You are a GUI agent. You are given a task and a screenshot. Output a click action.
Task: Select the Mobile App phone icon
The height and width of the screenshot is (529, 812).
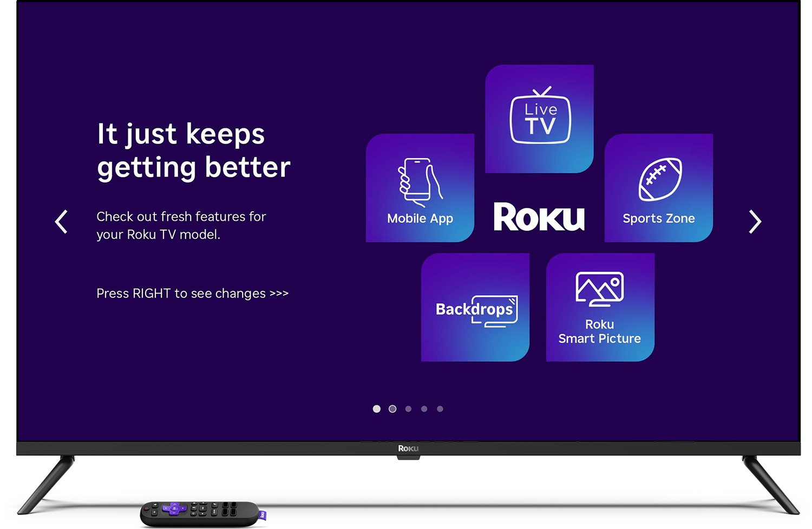[x=420, y=181]
